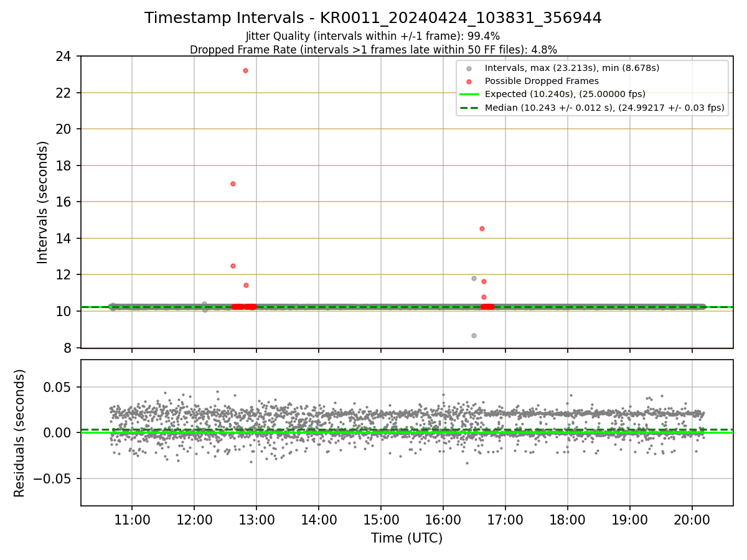Screen dimensions: 747x560
Task: Click the red dot marker in the legend
Action: (x=469, y=82)
